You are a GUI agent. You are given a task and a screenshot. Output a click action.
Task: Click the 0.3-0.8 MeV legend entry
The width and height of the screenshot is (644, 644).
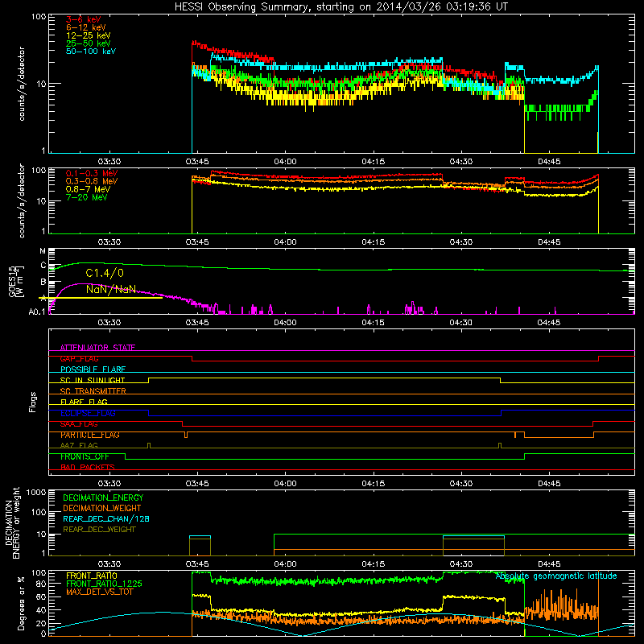[92, 181]
